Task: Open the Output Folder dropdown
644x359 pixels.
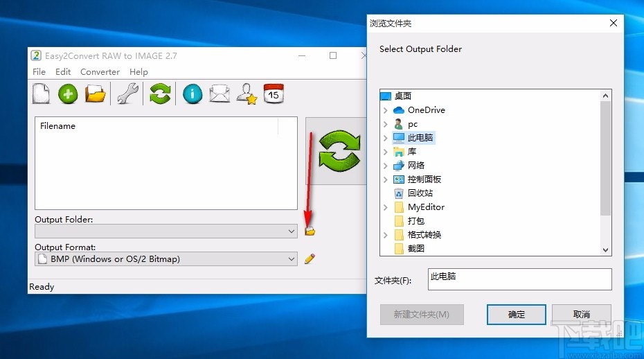Action: click(x=166, y=231)
